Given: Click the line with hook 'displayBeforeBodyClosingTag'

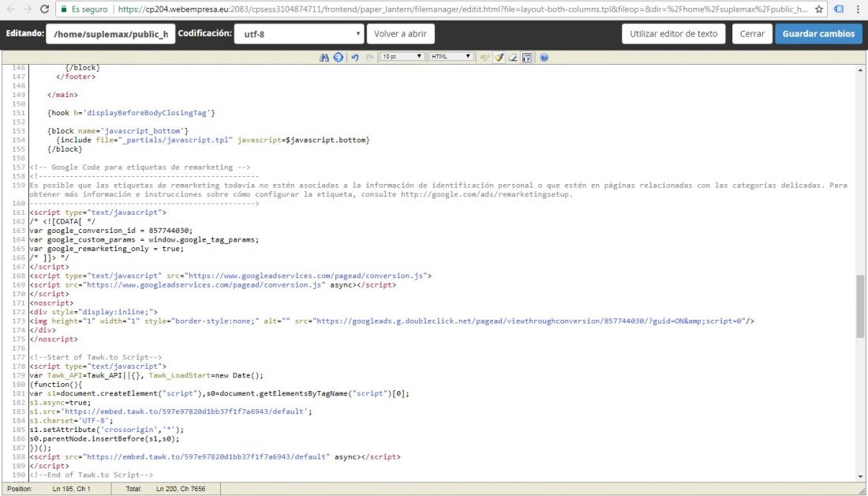Looking at the screenshot, I should [x=131, y=113].
